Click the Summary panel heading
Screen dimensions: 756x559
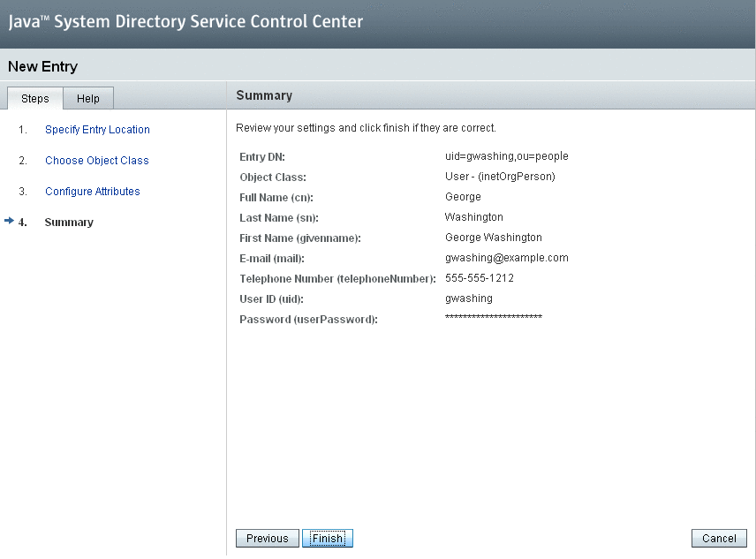264,95
